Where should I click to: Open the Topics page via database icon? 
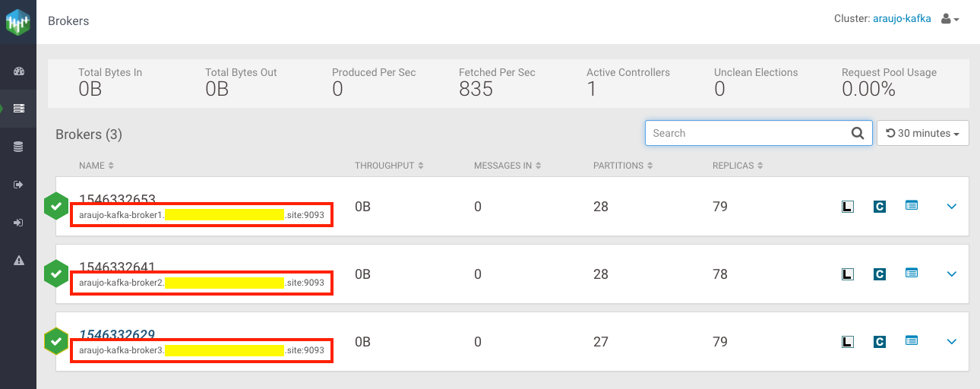19,147
